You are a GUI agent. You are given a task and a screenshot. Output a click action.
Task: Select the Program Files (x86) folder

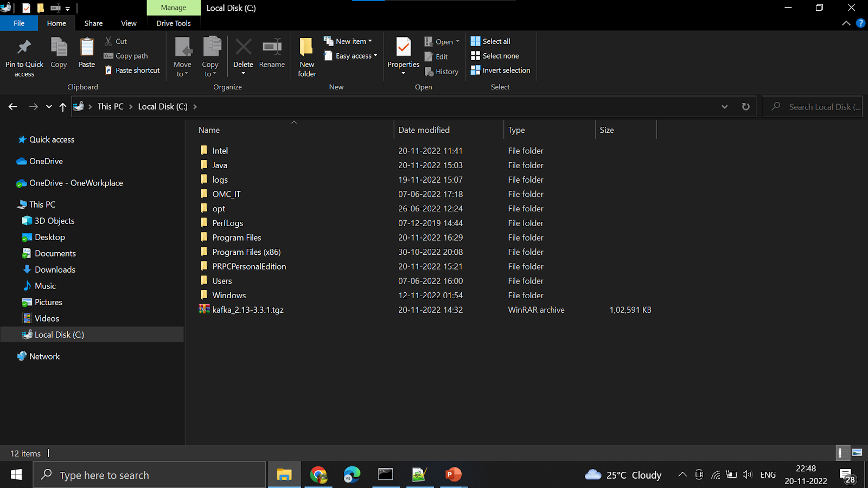[246, 252]
